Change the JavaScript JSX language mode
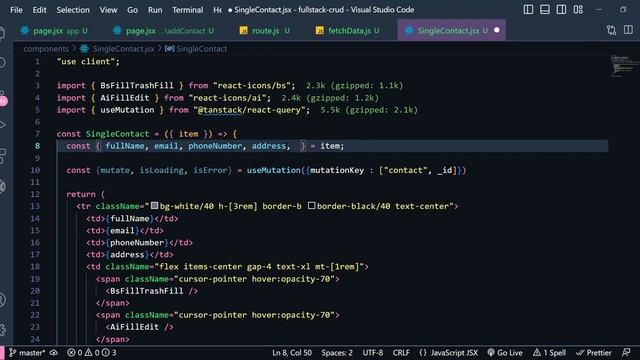Screen dimensions: 640x360 click(x=454, y=353)
